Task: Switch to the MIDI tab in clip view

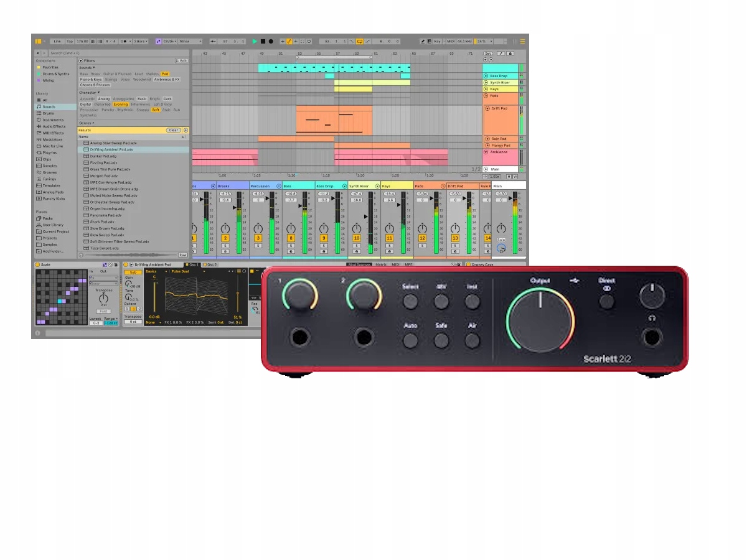Action: point(395,264)
